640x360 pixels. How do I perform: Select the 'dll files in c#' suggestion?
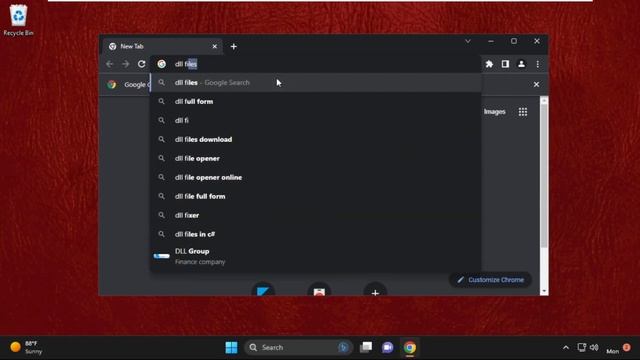click(x=316, y=234)
